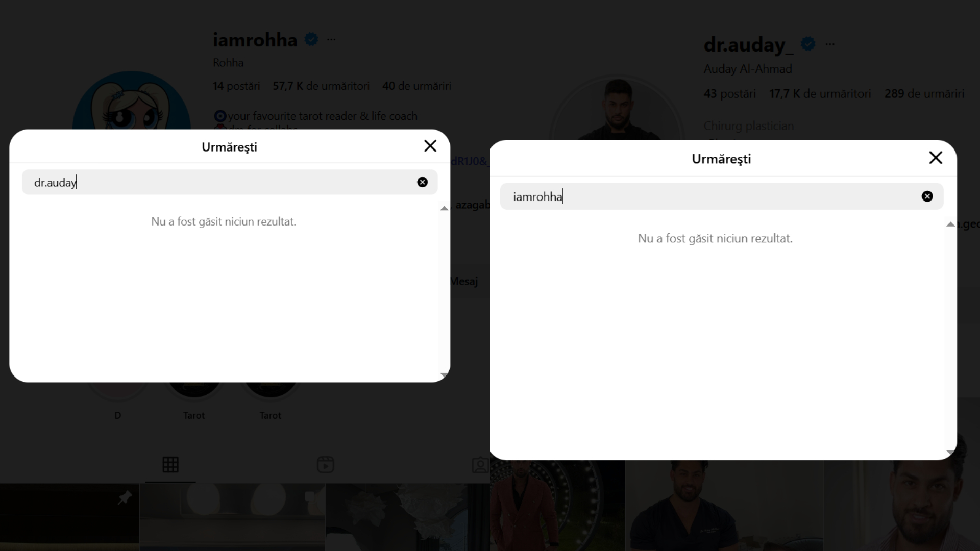Open dr.auday_ profile options menu

pos(830,44)
